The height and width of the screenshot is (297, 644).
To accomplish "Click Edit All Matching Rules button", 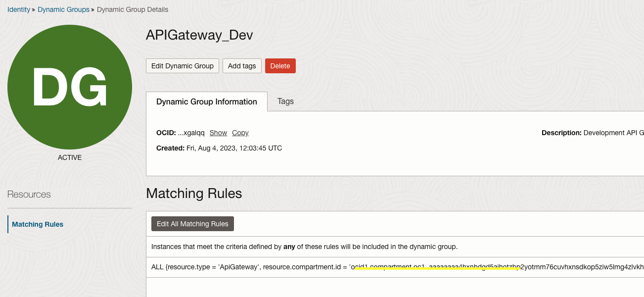I will 192,224.
